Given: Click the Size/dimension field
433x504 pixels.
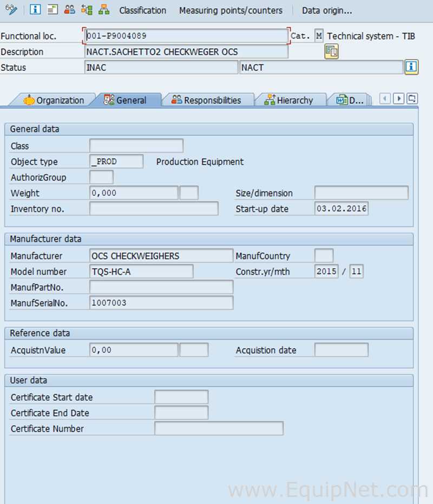Looking at the screenshot, I should 361,193.
